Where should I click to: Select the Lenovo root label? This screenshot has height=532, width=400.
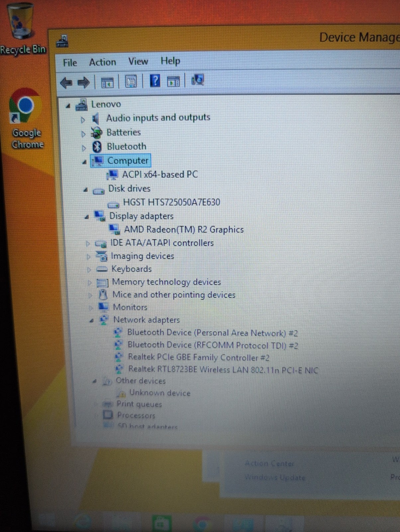tap(106, 104)
